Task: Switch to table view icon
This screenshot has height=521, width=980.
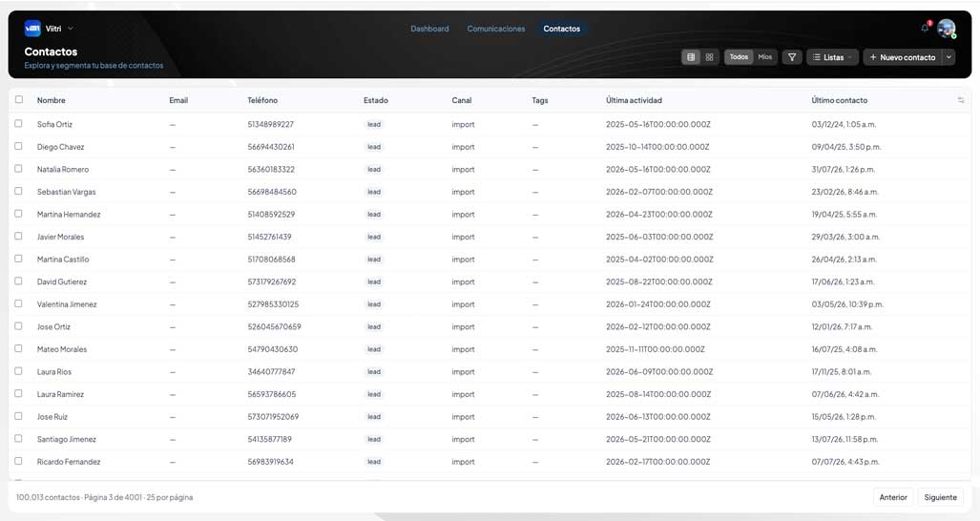Action: [x=691, y=57]
